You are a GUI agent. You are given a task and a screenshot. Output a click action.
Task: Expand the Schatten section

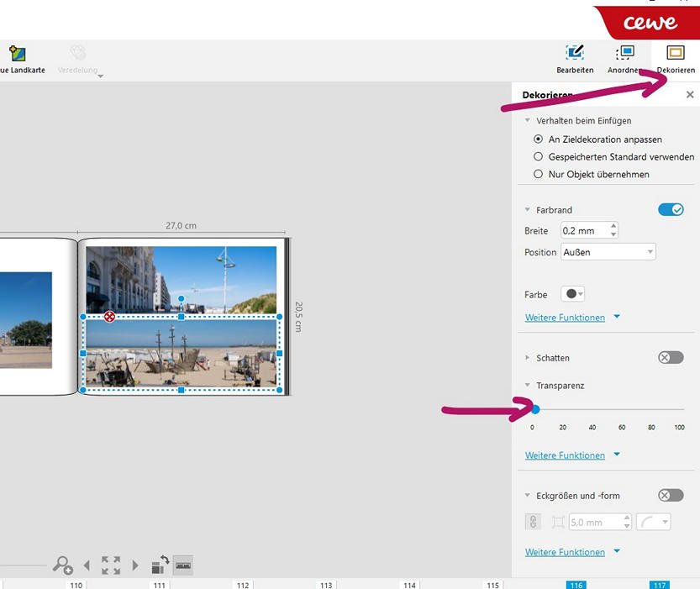coord(528,358)
